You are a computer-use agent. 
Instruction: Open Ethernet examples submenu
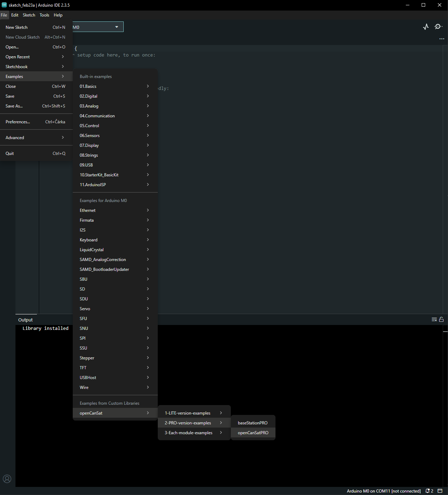tap(115, 210)
